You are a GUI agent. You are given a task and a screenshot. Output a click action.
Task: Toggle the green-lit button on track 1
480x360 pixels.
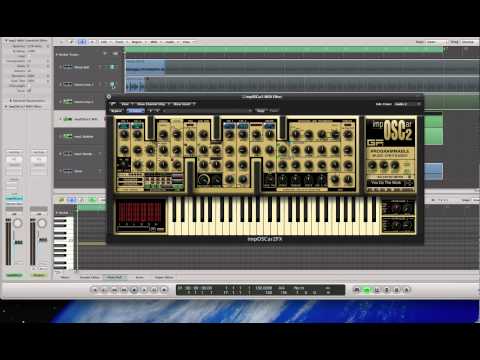click(112, 67)
